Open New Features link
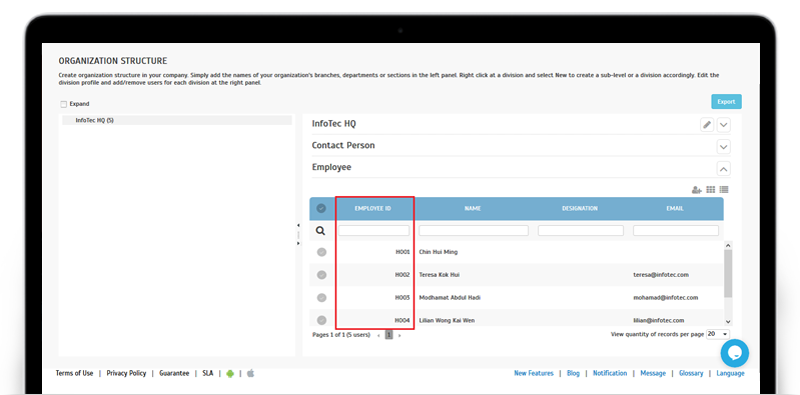Image resolution: width=800 pixels, height=395 pixels. (x=534, y=373)
